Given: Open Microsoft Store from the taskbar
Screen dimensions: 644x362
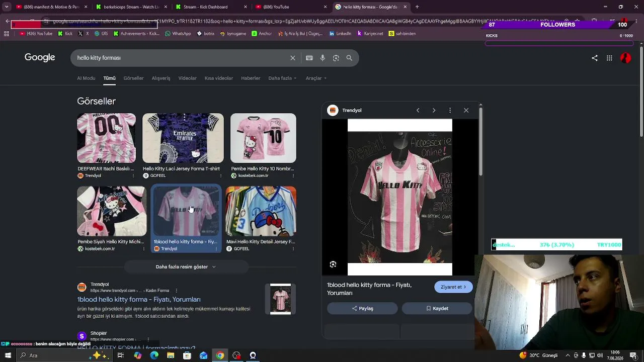Looking at the screenshot, I should pos(187,355).
